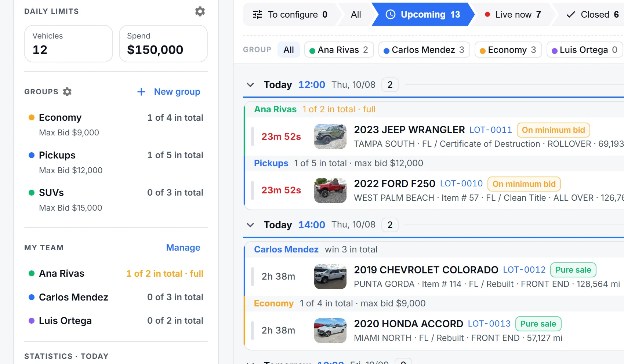Click sliders icon on To configure tab
624x364 pixels.
coord(258,14)
